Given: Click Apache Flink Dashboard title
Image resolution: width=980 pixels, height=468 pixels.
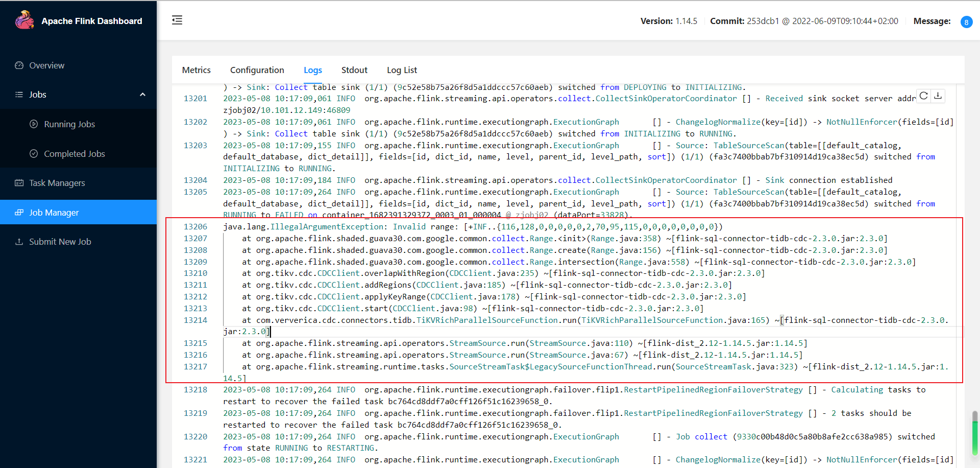Looking at the screenshot, I should tap(92, 21).
